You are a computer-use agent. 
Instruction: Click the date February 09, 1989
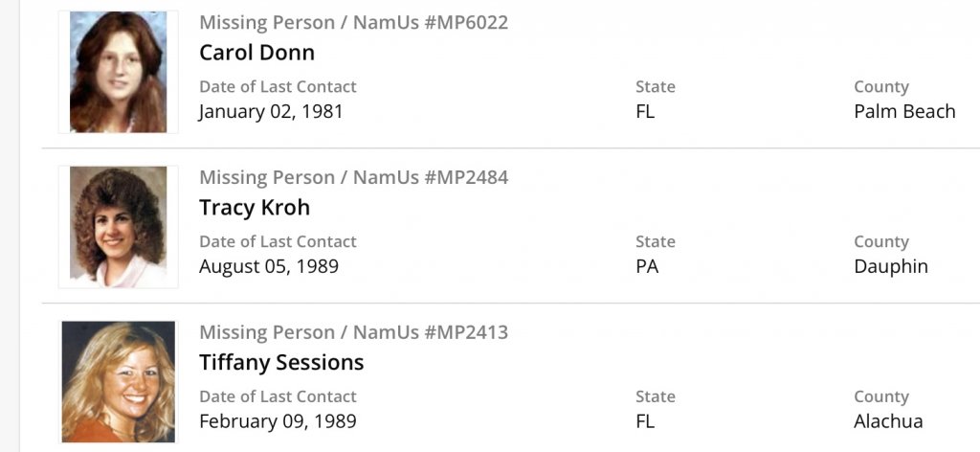click(x=278, y=421)
